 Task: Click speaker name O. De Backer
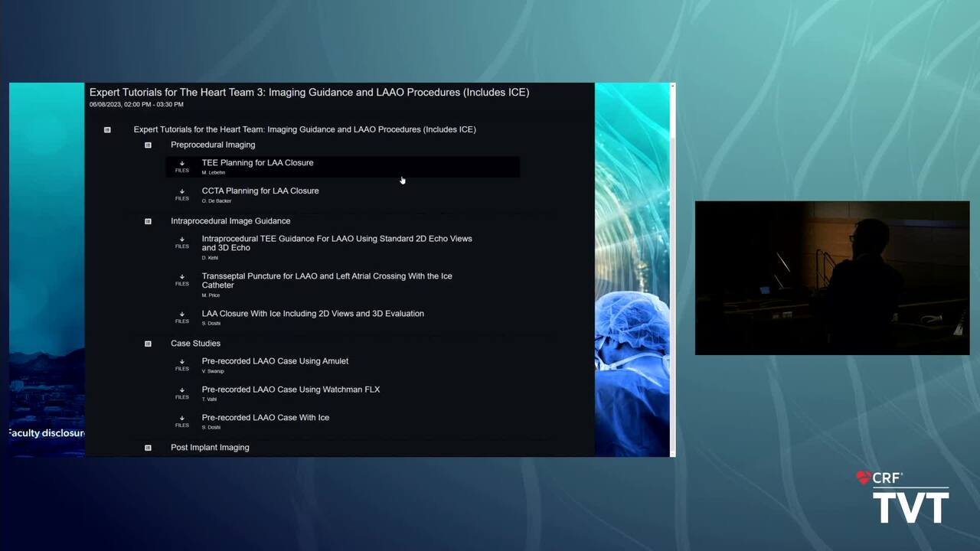point(217,201)
